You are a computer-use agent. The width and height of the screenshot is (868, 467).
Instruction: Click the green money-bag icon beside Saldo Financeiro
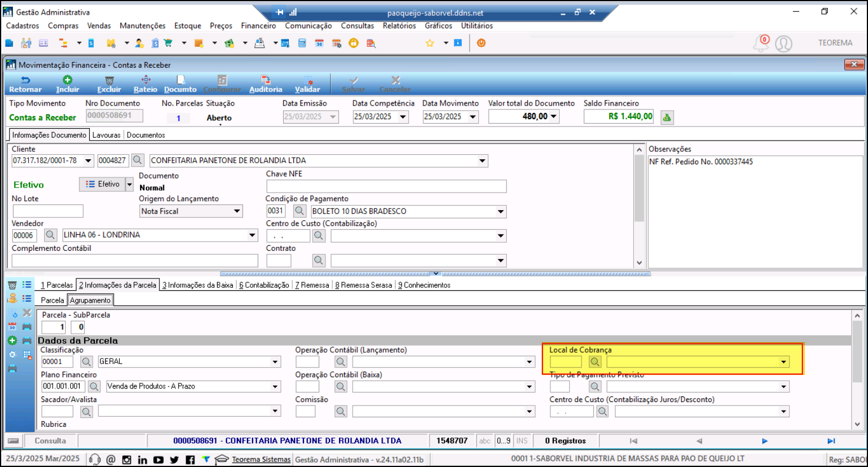tap(667, 117)
